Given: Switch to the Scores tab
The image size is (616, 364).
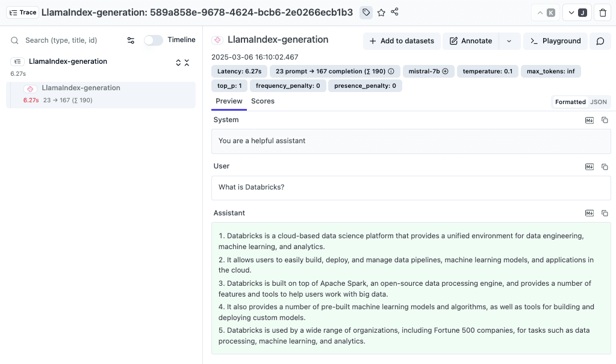Looking at the screenshot, I should click(x=263, y=101).
